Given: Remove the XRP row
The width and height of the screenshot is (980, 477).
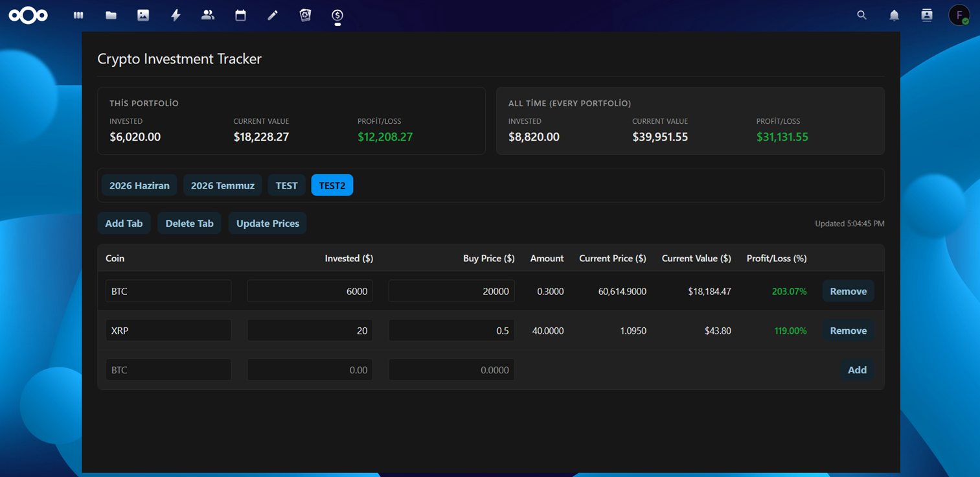Looking at the screenshot, I should [x=849, y=331].
